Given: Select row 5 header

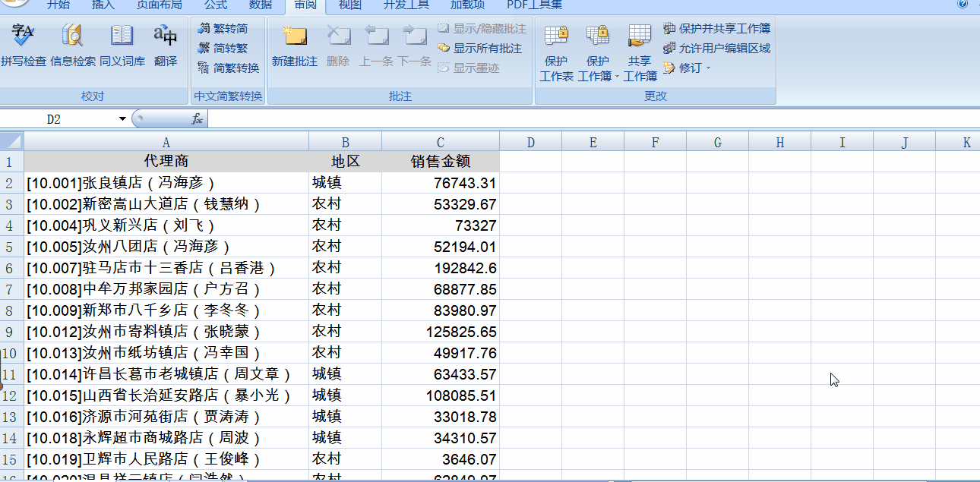Looking at the screenshot, I should click(11, 247).
